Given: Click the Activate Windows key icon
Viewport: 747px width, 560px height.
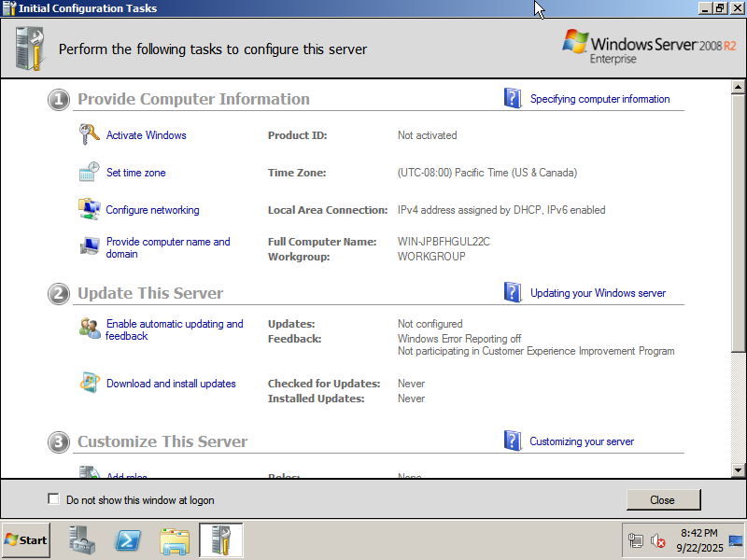Looking at the screenshot, I should click(89, 134).
